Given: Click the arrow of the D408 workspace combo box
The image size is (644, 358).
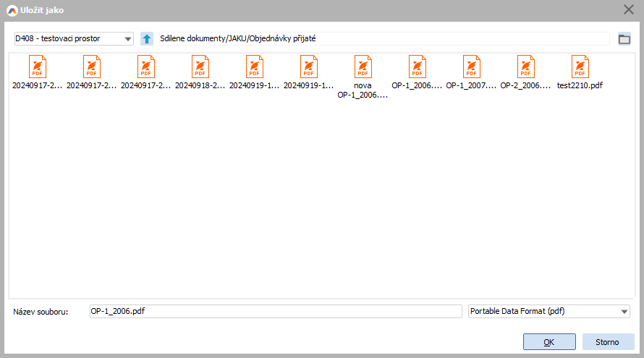Looking at the screenshot, I should pyautogui.click(x=128, y=39).
